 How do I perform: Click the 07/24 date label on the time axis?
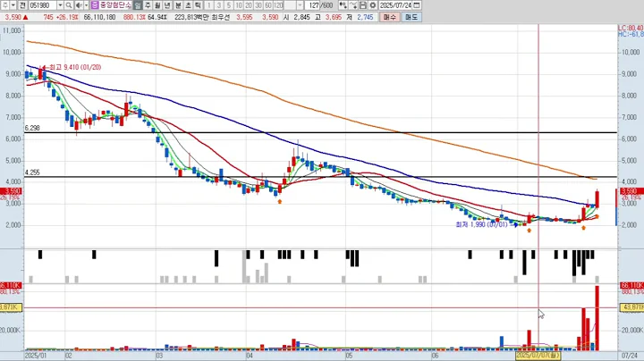pyautogui.click(x=630, y=356)
